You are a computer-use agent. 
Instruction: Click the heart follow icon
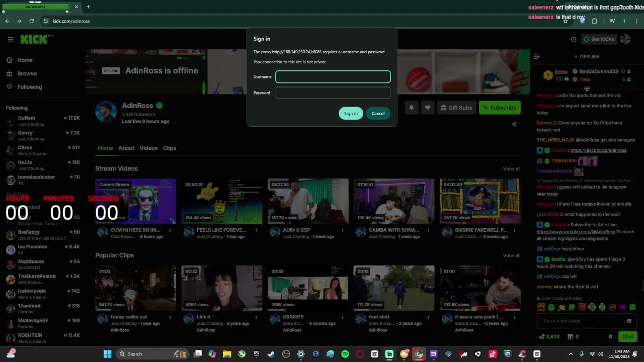coord(428,108)
